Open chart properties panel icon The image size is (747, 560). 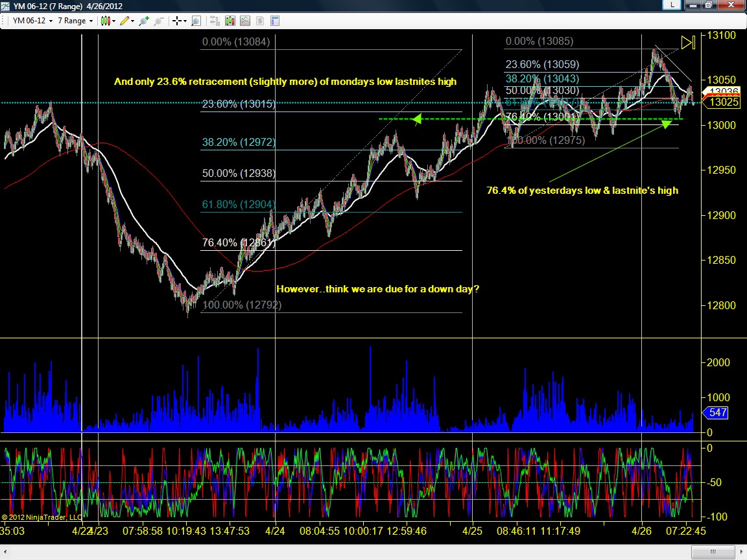[x=274, y=21]
